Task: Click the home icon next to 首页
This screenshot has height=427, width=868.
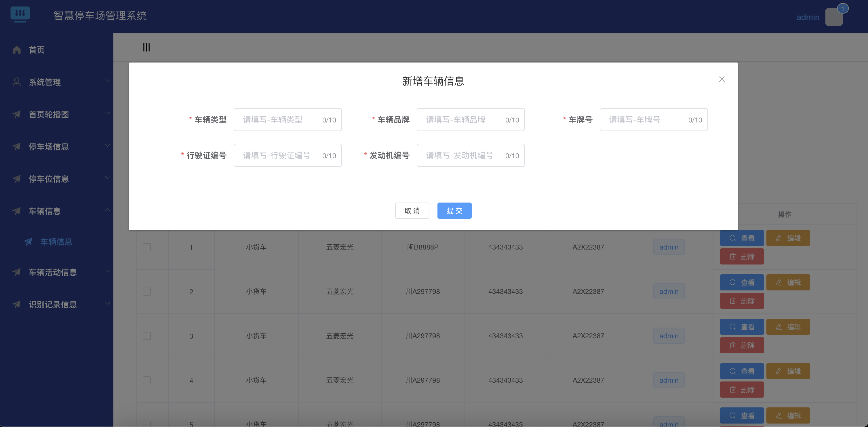Action: coord(16,50)
